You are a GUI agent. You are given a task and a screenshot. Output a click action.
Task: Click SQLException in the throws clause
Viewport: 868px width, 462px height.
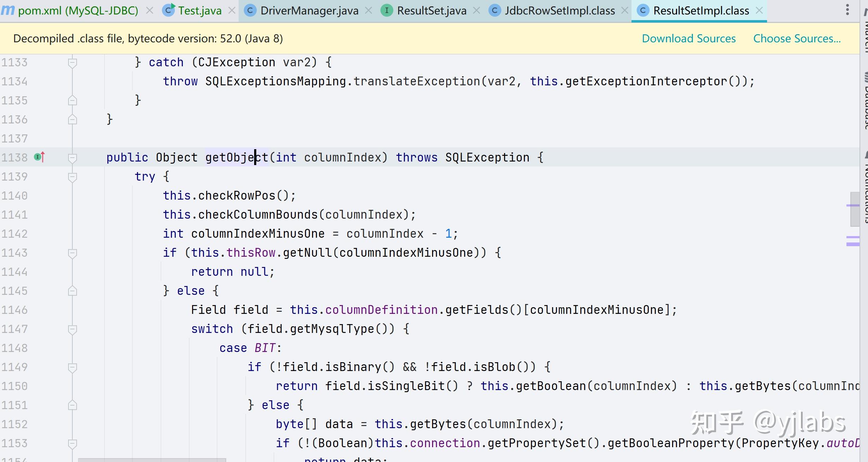coord(487,157)
